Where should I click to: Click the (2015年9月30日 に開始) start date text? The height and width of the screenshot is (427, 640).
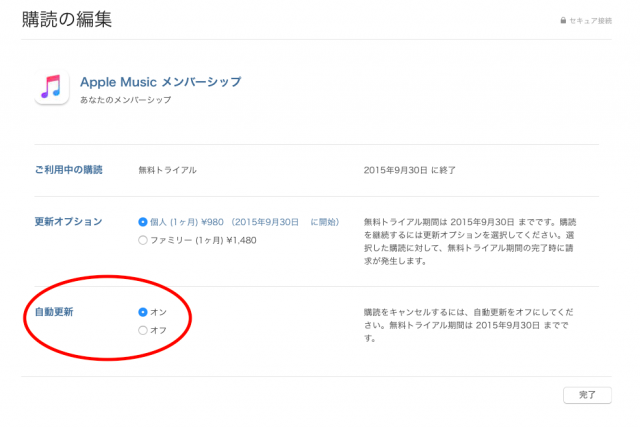click(x=292, y=221)
